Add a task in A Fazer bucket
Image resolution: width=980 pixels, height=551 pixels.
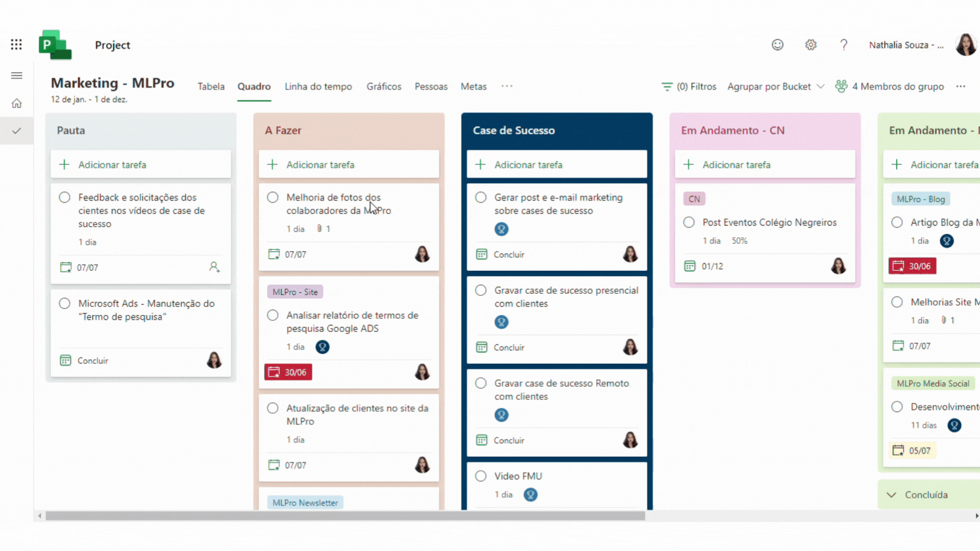point(349,164)
